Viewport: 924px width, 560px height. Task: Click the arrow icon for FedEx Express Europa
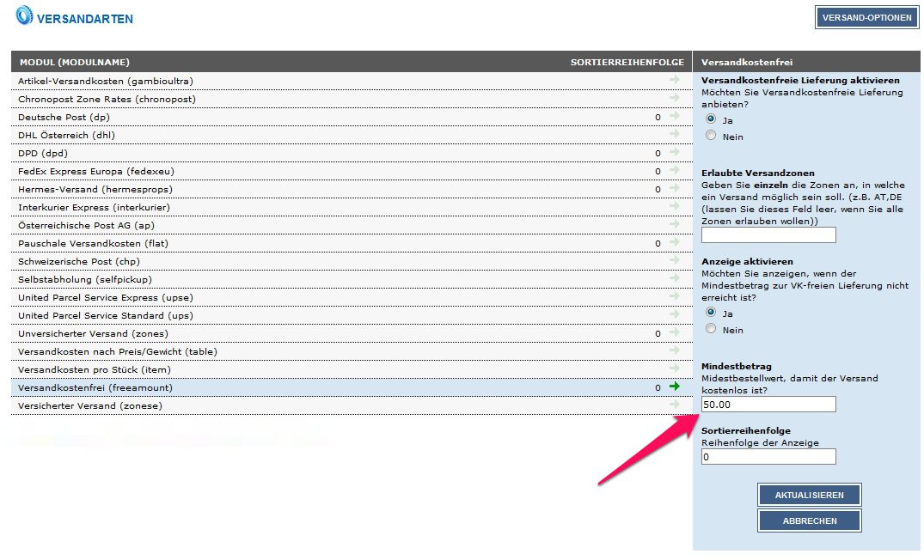tap(675, 170)
